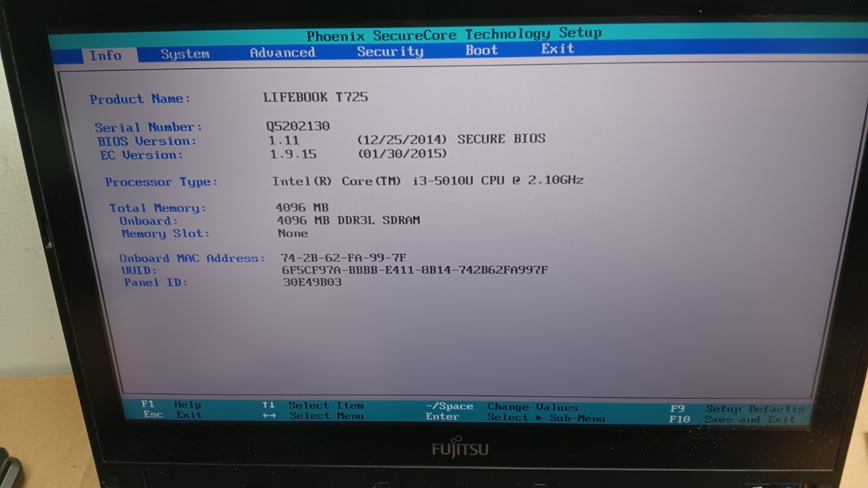Screen dimensions: 868x488
Task: Click the LIFEBOOK T725 value
Action: click(x=315, y=97)
